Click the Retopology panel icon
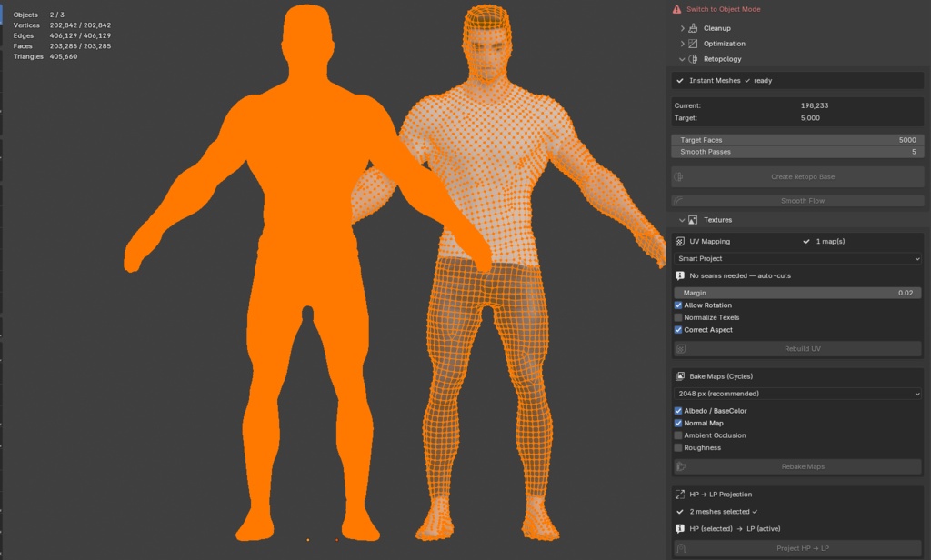The height and width of the screenshot is (560, 931). point(693,59)
